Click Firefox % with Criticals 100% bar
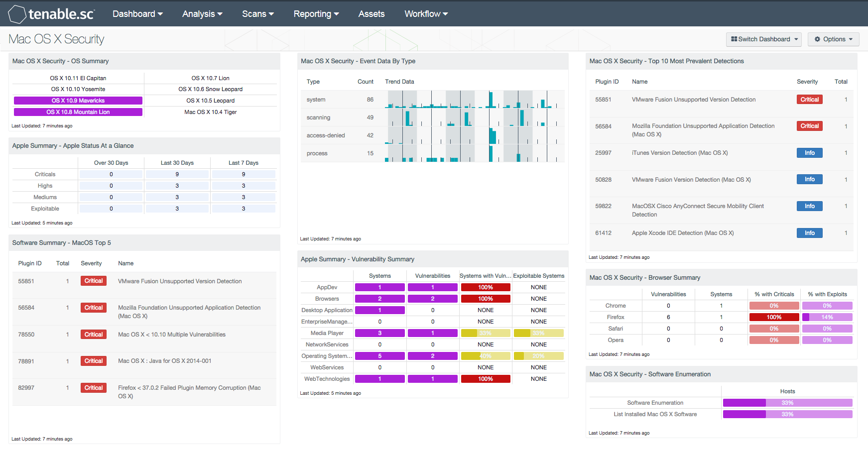This screenshot has height=453, width=868. point(774,317)
